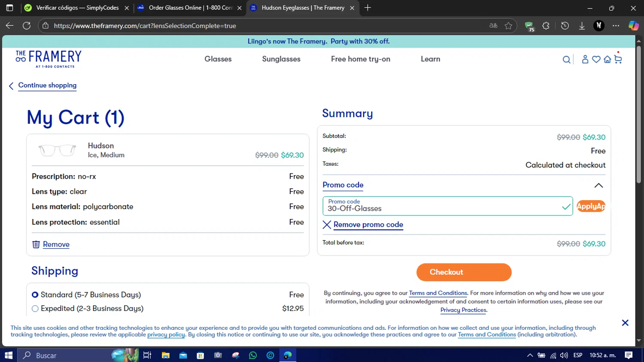This screenshot has height=362, width=644.
Task: Open Privacy Practices link
Action: (x=463, y=310)
